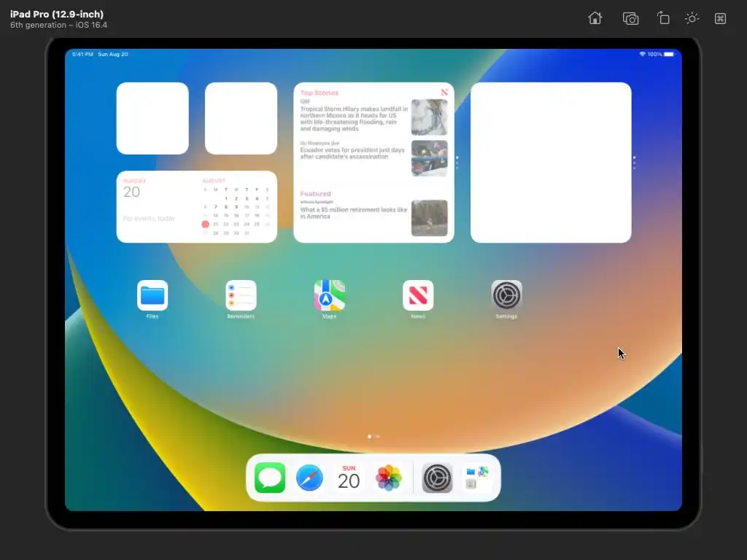Tap the Ecuador story thumbnail image
Viewport: 747px width, 560px height.
(x=429, y=158)
